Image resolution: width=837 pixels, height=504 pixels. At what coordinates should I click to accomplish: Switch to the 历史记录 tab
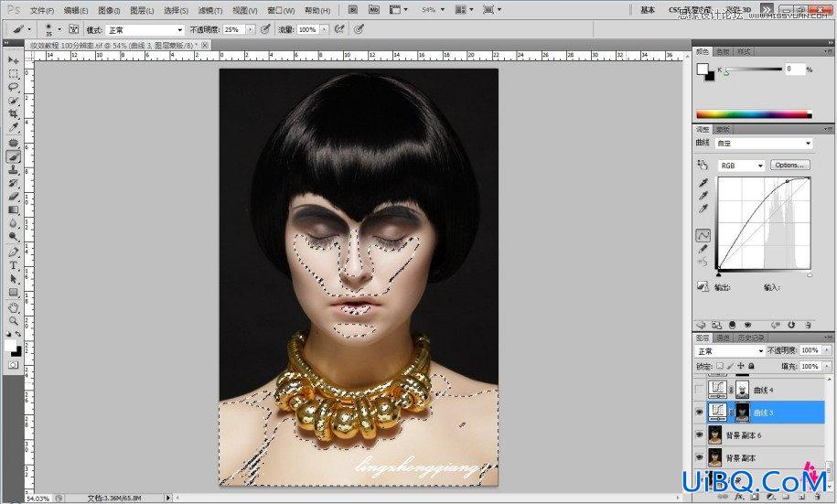pyautogui.click(x=750, y=338)
